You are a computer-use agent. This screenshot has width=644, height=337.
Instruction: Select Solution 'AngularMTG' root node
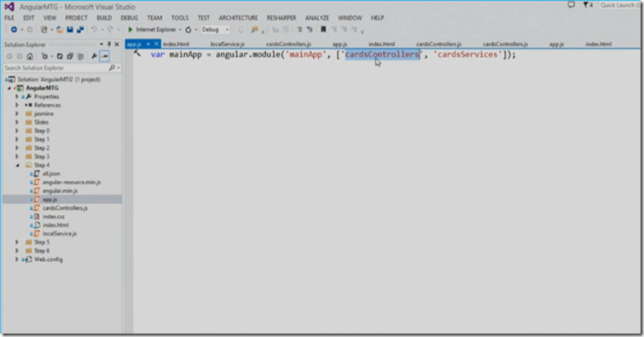(58, 79)
